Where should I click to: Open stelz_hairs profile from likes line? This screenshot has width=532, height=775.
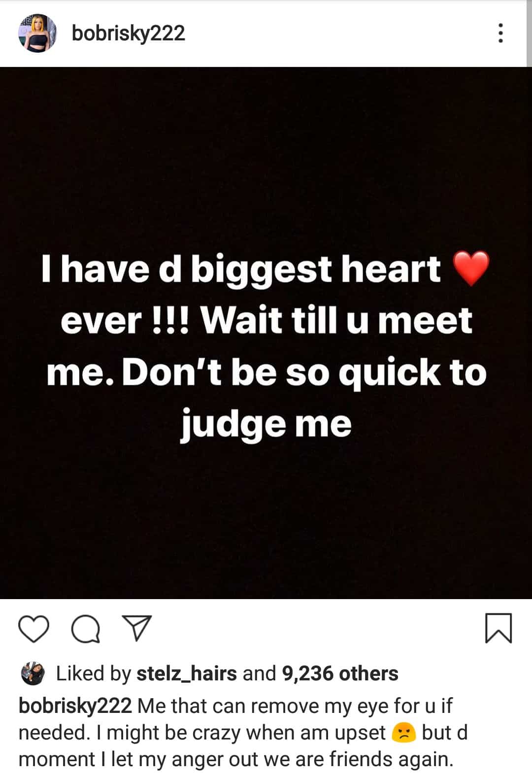pyautogui.click(x=187, y=674)
